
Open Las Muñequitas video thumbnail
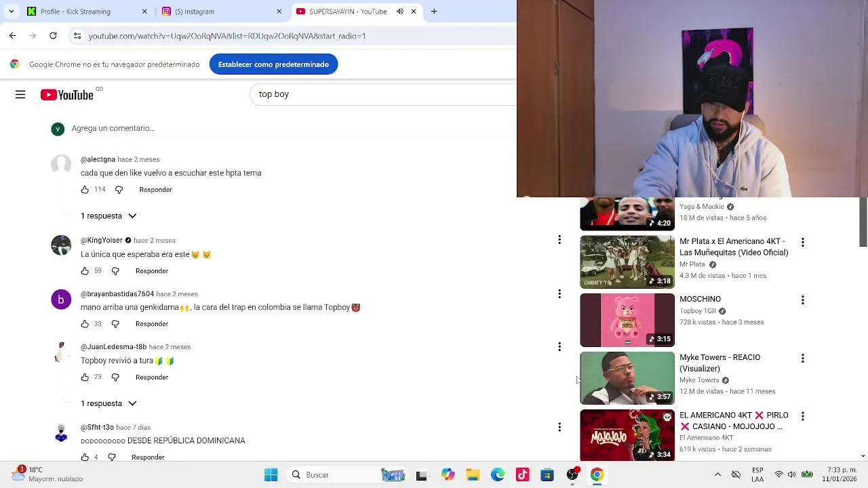tap(627, 262)
